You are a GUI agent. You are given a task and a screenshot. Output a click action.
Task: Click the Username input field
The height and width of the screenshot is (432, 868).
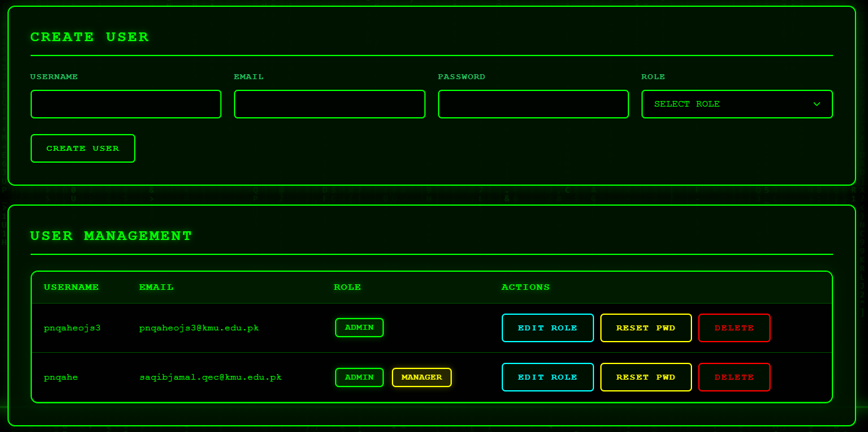tap(125, 104)
